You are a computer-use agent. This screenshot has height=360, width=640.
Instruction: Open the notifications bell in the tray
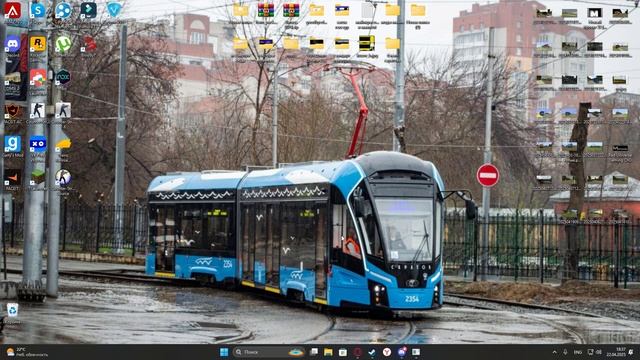(632, 352)
